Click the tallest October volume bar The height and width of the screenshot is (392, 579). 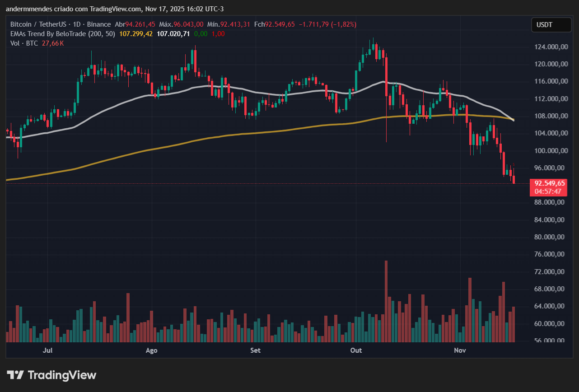click(x=386, y=300)
